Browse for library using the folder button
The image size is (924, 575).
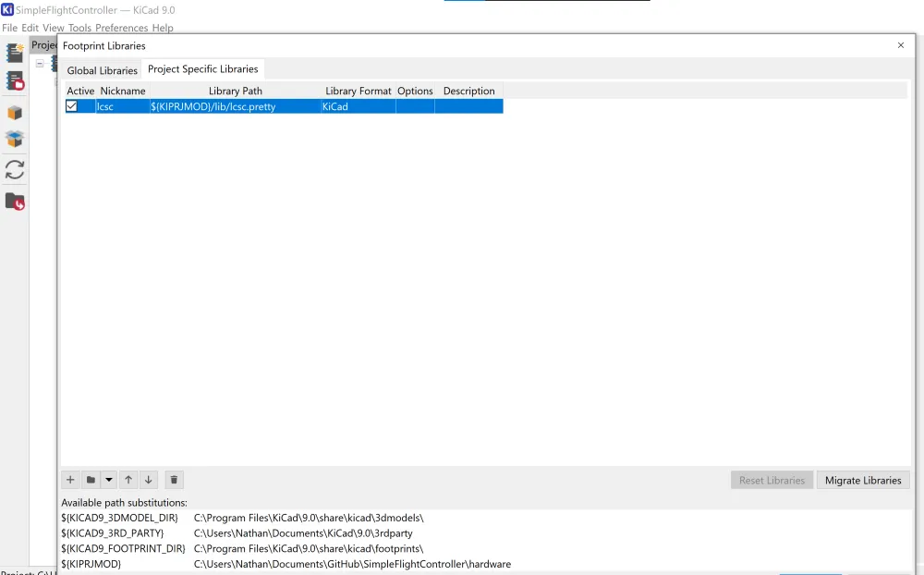pyautogui.click(x=90, y=480)
